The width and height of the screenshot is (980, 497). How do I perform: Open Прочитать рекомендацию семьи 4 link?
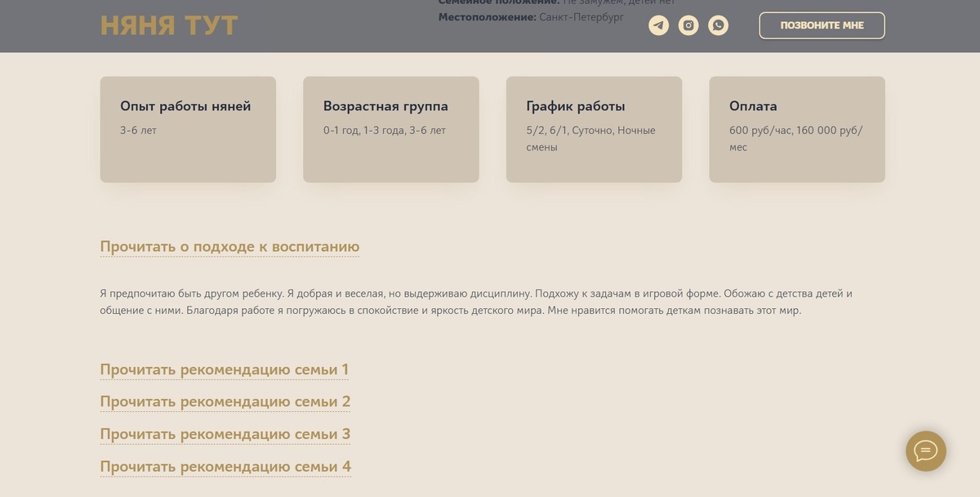pos(225,466)
